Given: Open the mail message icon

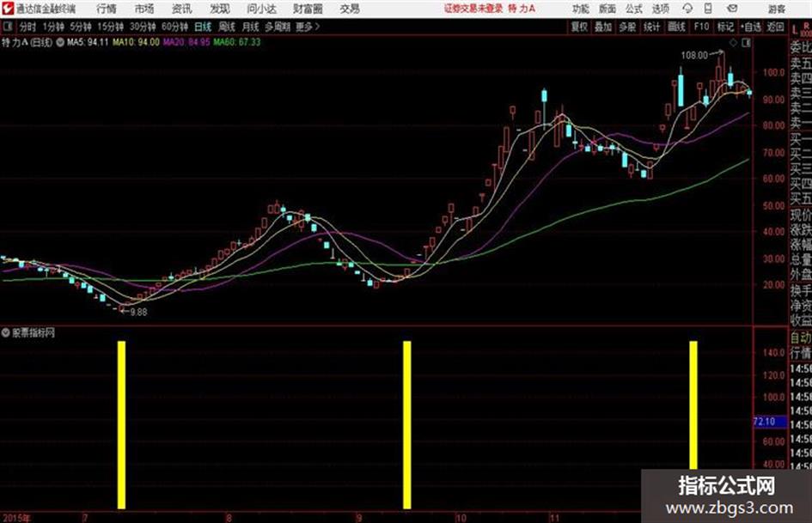Looking at the screenshot, I should [732, 9].
